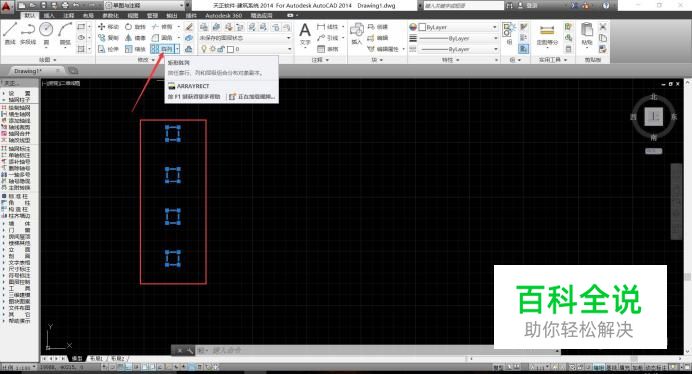Click the AutoCAD application menu logo
Viewport: 692px width, 374px height.
[x=7, y=6]
